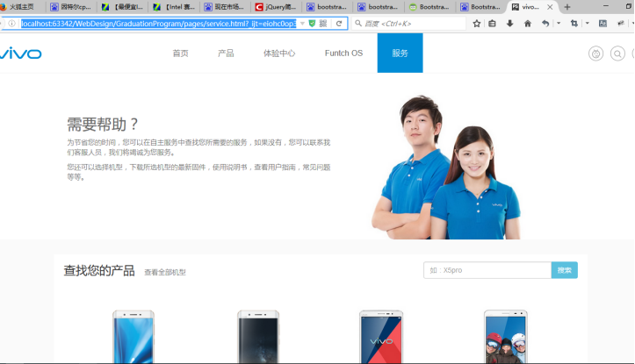635x364 pixels.
Task: Bookmark this page with the star icon
Action: pos(477,24)
